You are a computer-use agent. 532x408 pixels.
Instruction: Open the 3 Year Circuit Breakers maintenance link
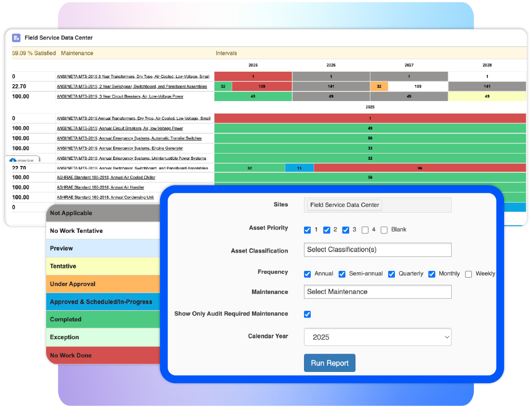120,97
